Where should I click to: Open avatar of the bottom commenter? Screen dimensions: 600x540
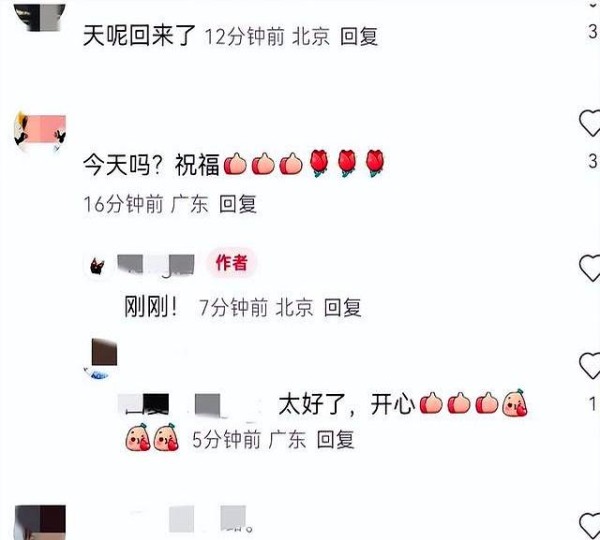(40, 522)
